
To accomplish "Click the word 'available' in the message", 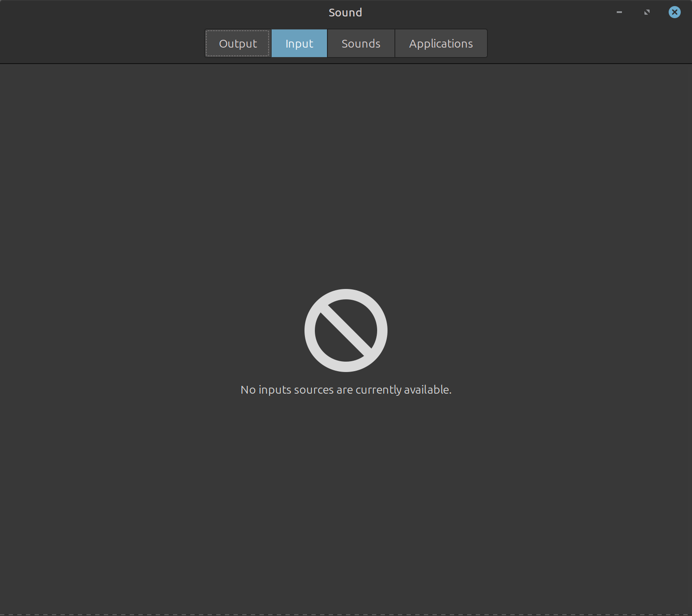I will (426, 390).
